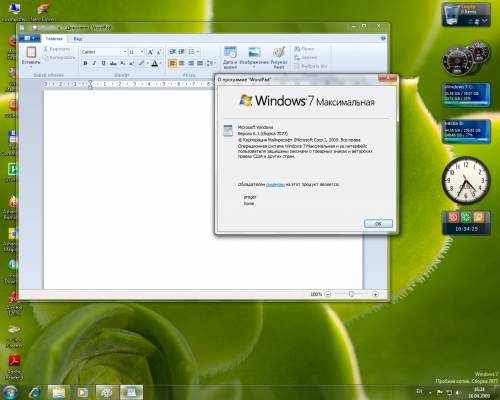Insert a Paint drawing (Рисунок Paint)

[279, 57]
